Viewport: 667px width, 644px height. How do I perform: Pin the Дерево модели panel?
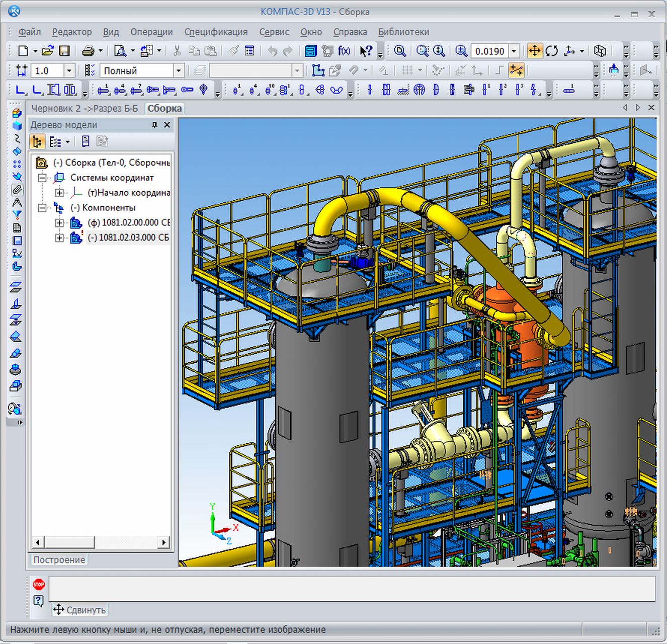point(155,125)
